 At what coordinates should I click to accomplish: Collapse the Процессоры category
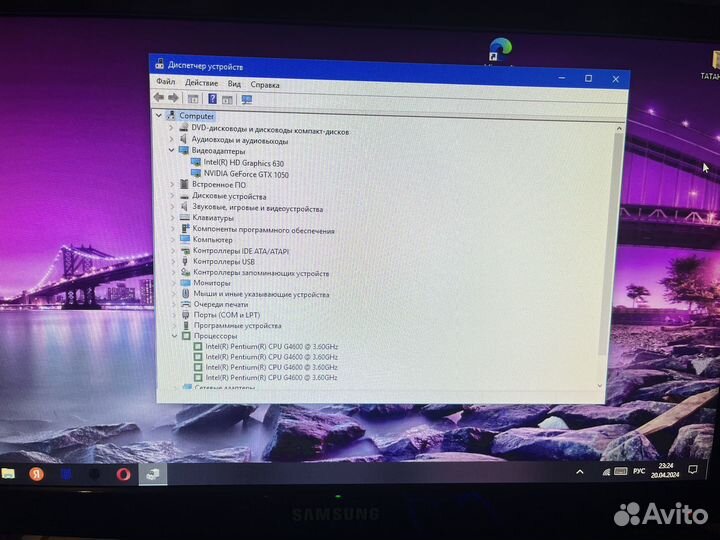tap(173, 336)
